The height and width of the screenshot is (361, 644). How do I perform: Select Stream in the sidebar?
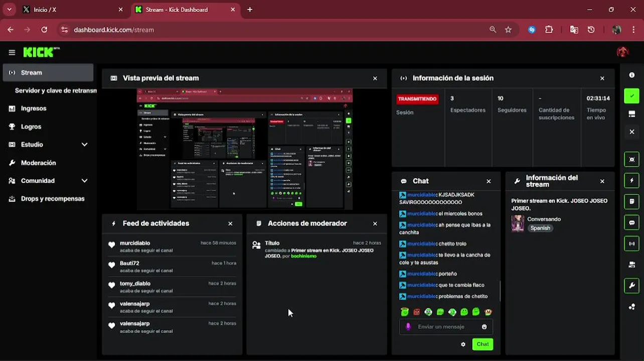coord(48,73)
